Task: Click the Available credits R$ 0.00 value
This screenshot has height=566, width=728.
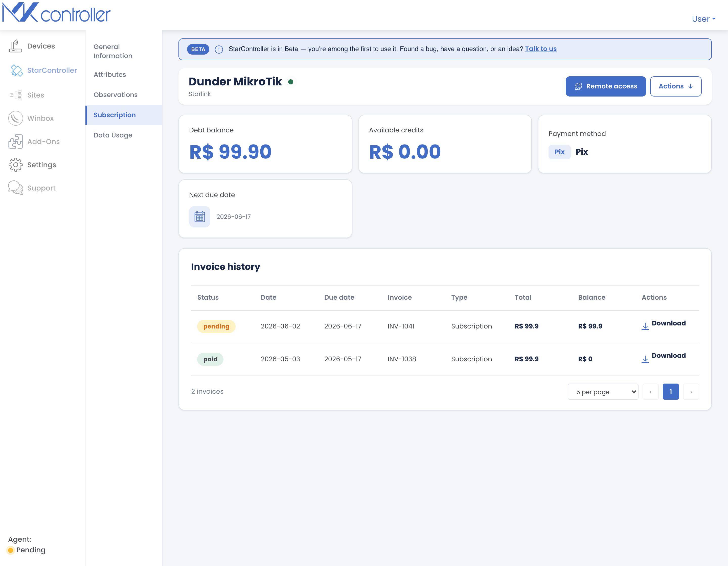Action: (x=405, y=152)
